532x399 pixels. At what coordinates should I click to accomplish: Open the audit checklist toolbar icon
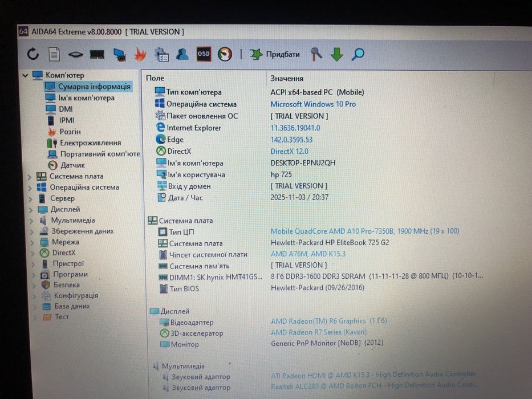tap(161, 54)
